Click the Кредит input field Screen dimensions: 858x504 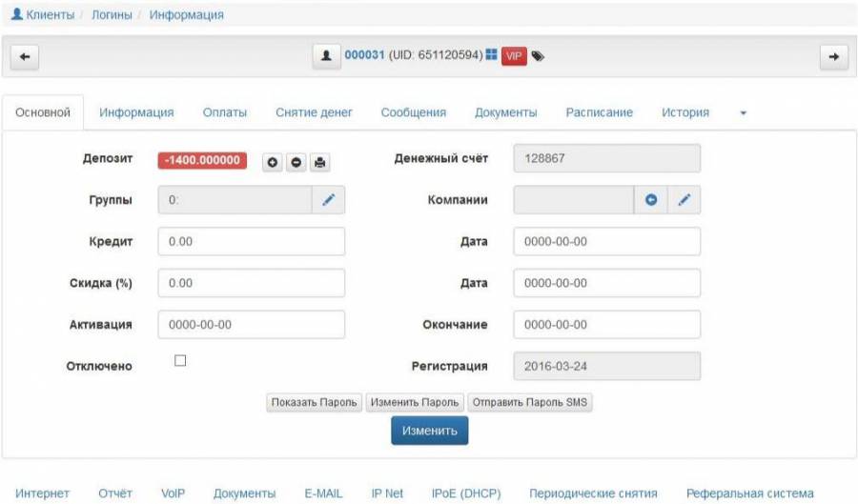pyautogui.click(x=252, y=242)
